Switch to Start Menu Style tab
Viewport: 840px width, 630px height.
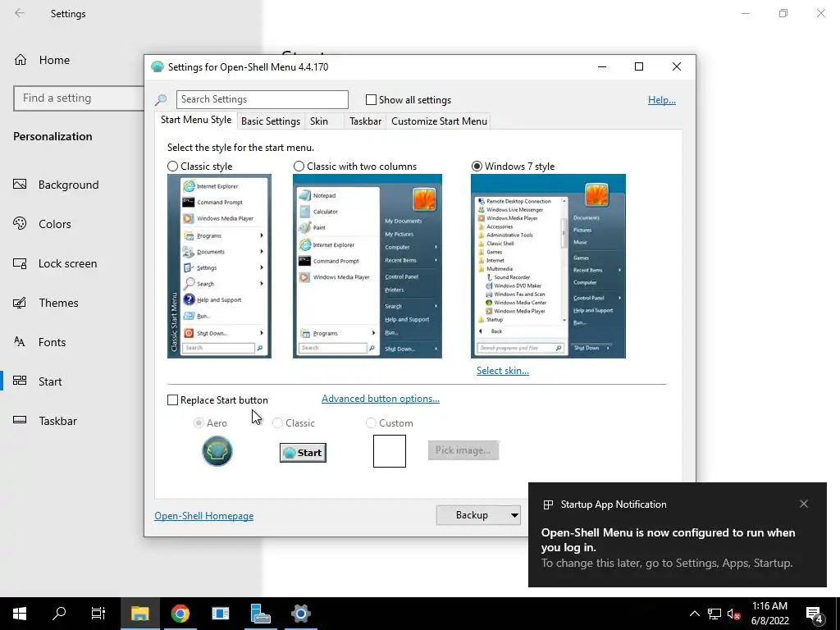(x=196, y=120)
